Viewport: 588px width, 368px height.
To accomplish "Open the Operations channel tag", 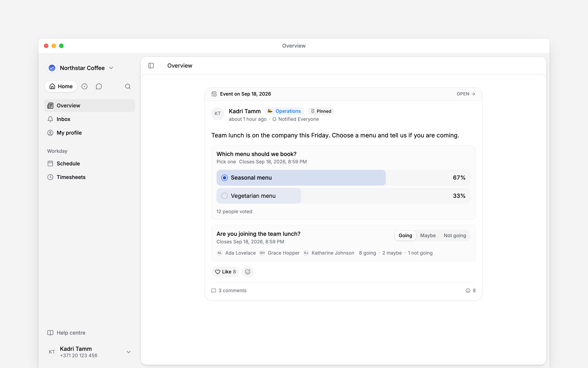I will [x=284, y=111].
